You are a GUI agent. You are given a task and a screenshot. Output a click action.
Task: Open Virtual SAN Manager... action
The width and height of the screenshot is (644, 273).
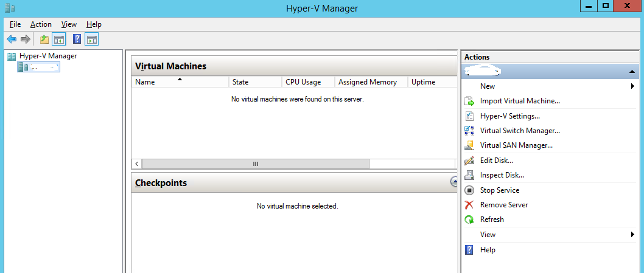coord(516,145)
